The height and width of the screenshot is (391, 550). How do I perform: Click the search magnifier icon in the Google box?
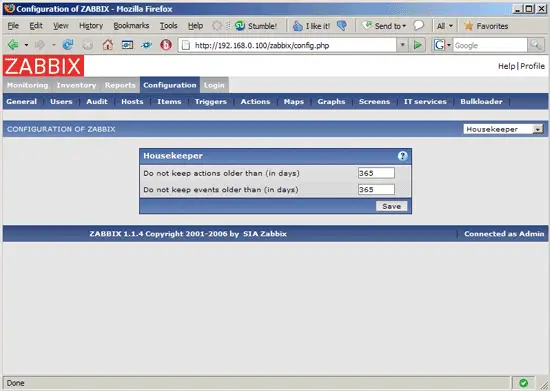[535, 45]
